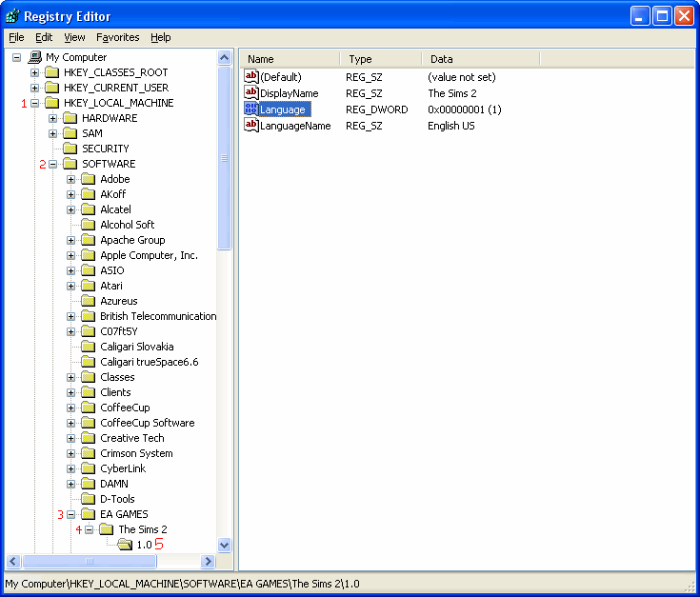
Task: Select the British Telecommunication key
Action: pos(158,316)
